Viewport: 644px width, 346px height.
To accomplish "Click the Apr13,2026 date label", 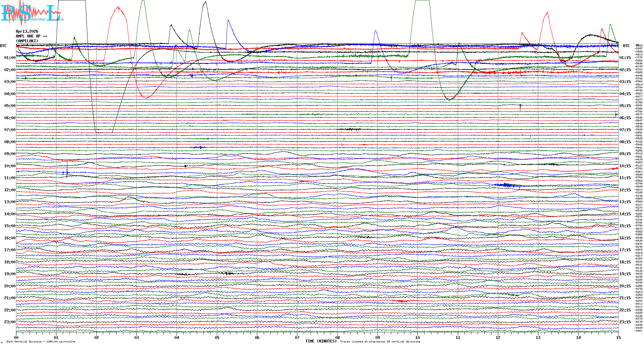I will tap(27, 31).
